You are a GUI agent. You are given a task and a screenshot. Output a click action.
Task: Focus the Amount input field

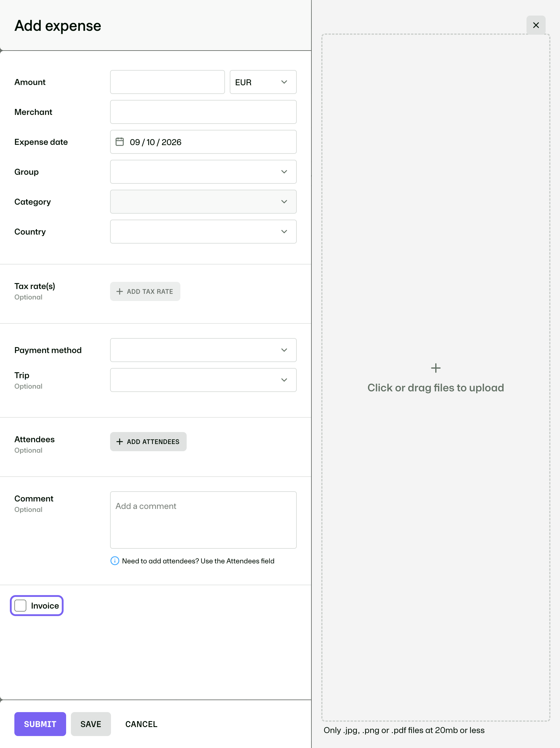[168, 82]
